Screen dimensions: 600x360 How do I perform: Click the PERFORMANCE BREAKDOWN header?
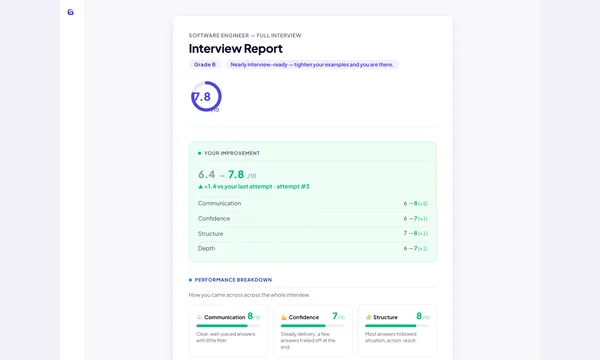[233, 280]
